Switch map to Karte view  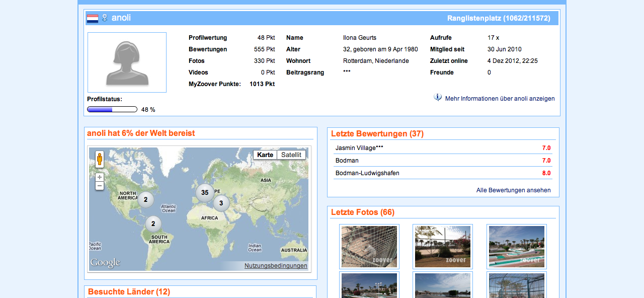(x=265, y=155)
